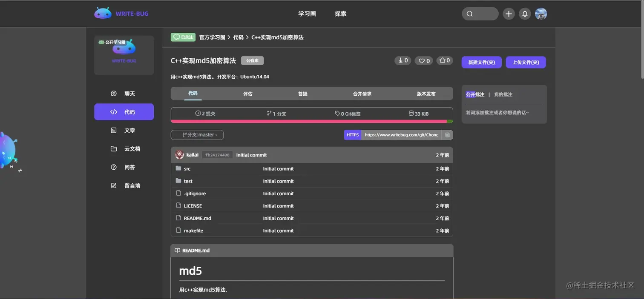View the 0 Git标签 tags

click(348, 114)
